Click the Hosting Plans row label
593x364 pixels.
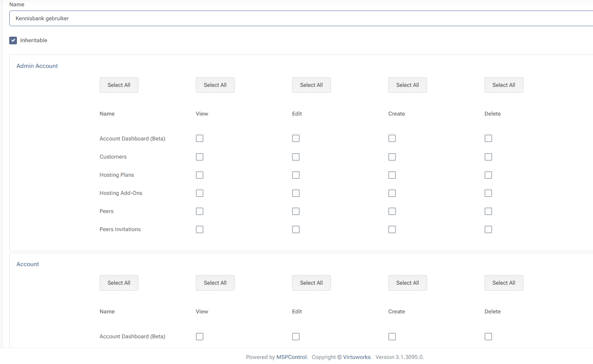117,175
